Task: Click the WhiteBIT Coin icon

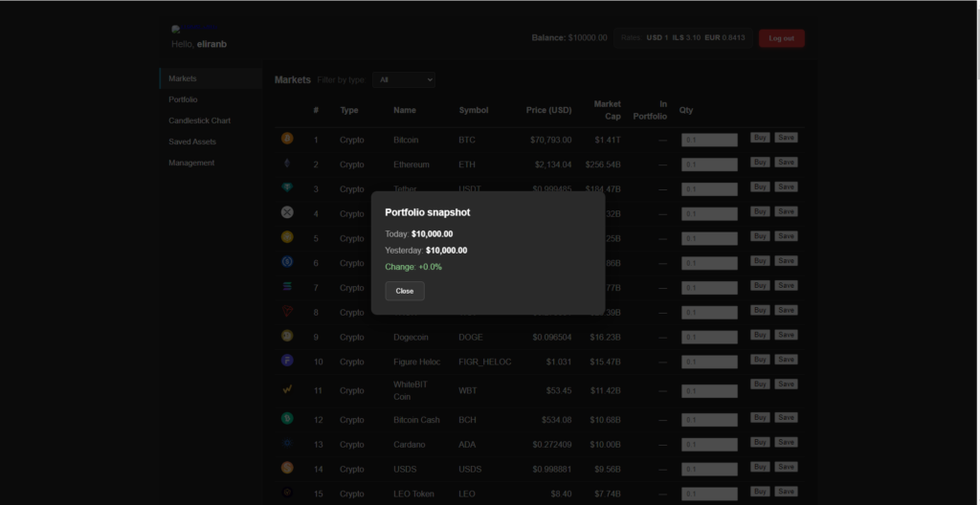Action: (287, 389)
